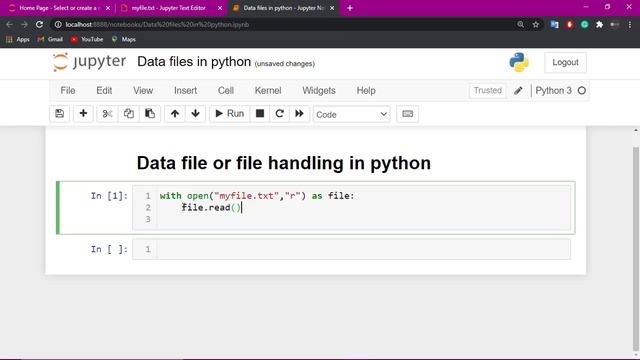Click the zoom magnifier icon in address bar
Screen dimensions: 640x360
520,24
